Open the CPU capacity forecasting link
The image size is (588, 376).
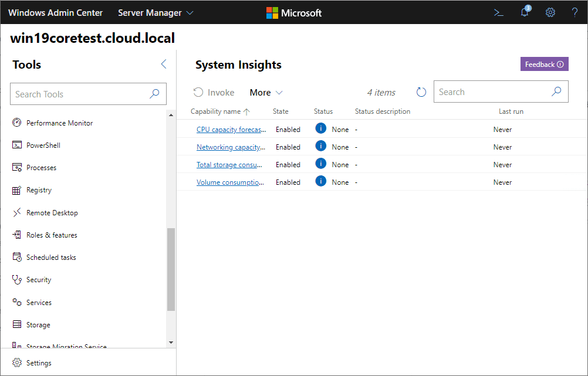(231, 130)
